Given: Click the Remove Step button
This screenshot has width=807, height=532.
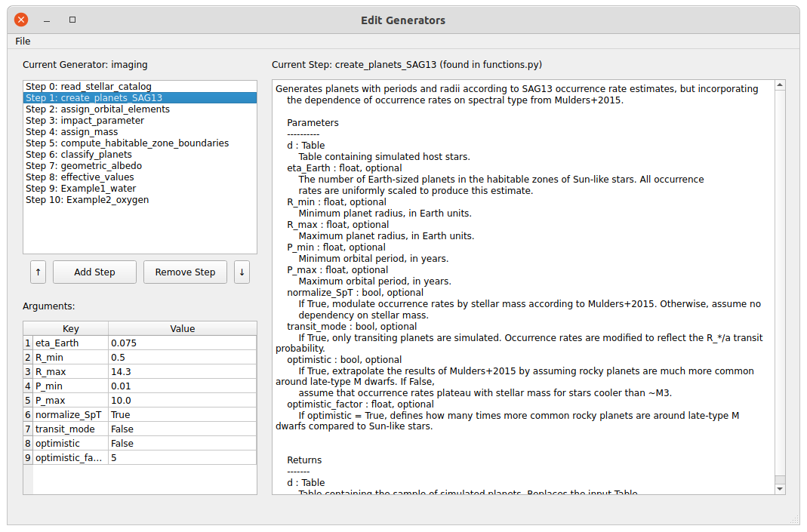Looking at the screenshot, I should (x=185, y=272).
